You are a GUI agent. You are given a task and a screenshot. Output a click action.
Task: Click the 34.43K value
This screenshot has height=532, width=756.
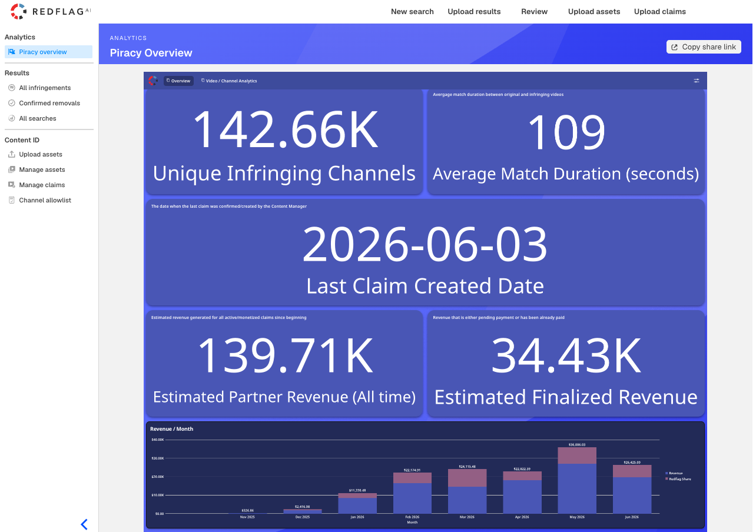click(x=566, y=355)
